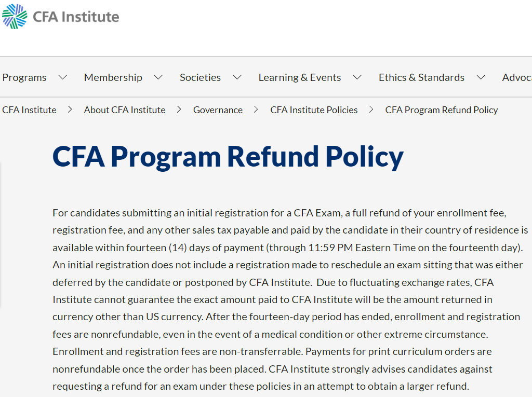Open the CFA Institute Policies breadcrumb
This screenshot has height=397, width=532.
(314, 110)
